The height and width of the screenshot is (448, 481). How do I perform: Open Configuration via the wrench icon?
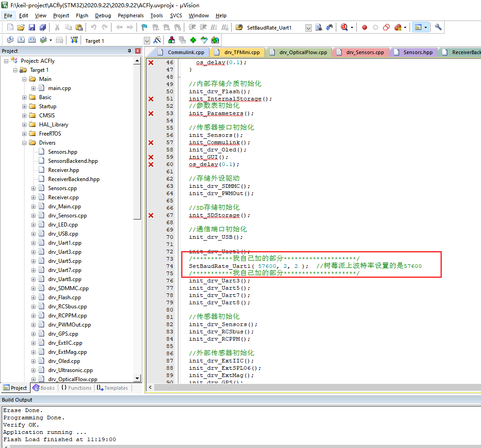[438, 27]
